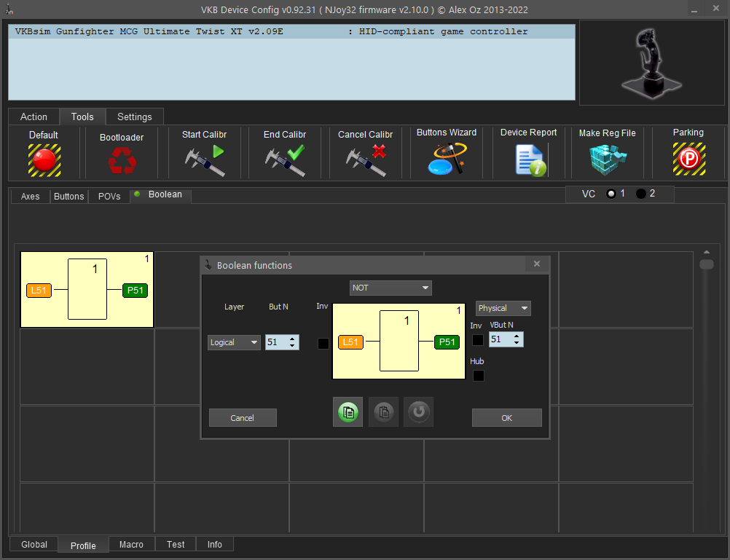Select VC radio option 2
Screen dimensions: 730x560
coord(641,194)
